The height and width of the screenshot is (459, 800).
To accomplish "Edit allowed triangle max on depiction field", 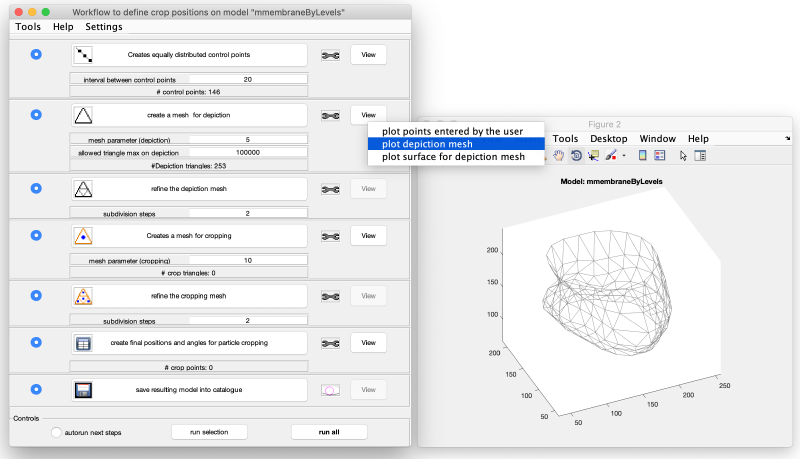I will click(x=248, y=152).
